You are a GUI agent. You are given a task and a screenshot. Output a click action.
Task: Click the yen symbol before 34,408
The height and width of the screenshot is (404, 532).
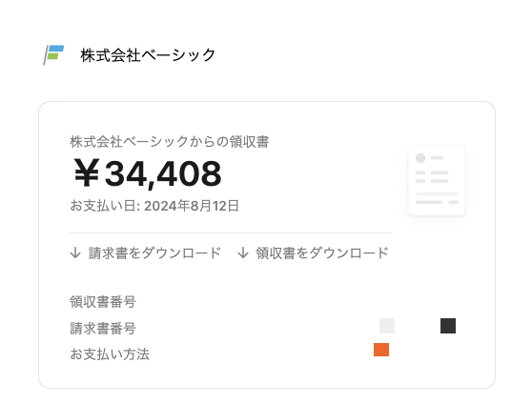(87, 173)
